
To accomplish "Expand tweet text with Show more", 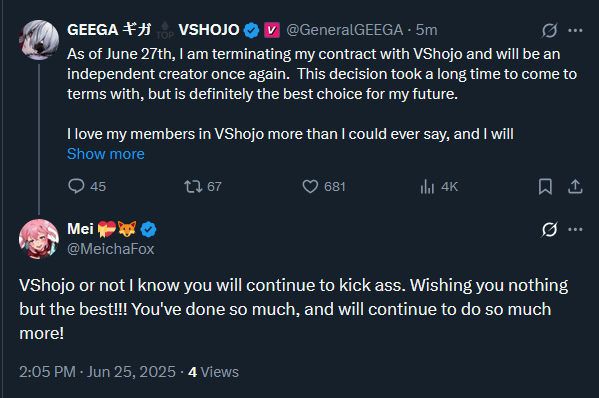I will tap(106, 154).
